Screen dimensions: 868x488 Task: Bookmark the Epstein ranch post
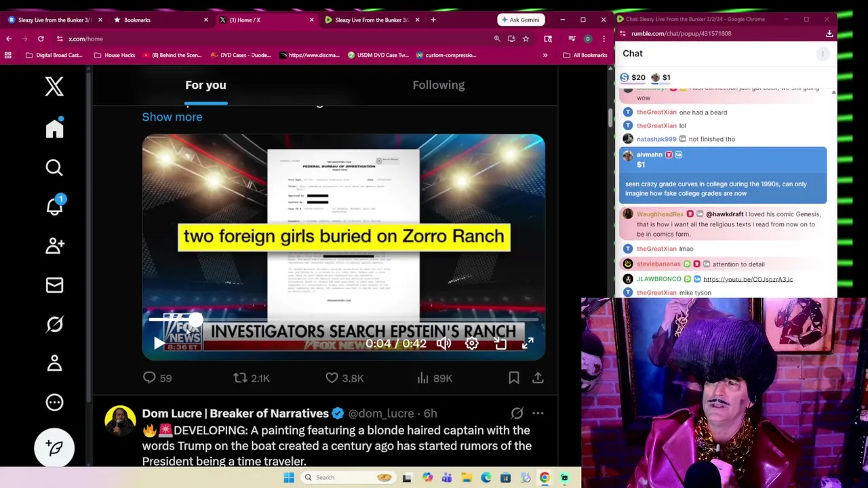(514, 378)
